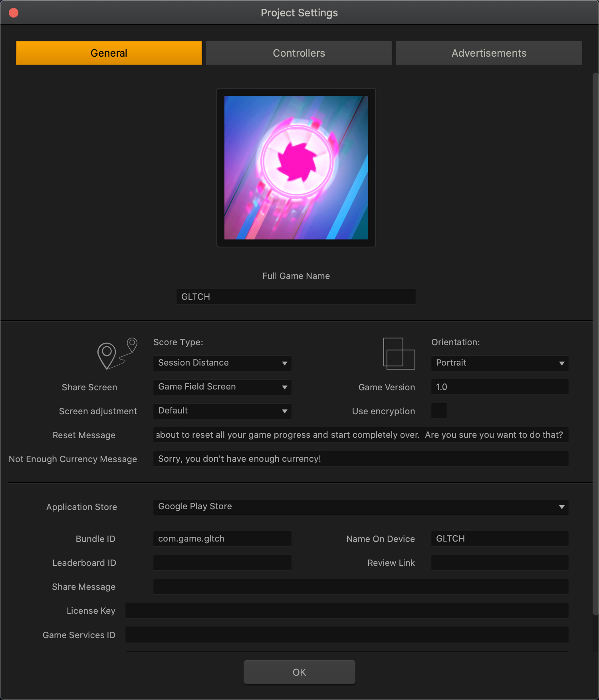Click the 'Score Type:' label
Image resolution: width=599 pixels, height=700 pixels.
(178, 342)
